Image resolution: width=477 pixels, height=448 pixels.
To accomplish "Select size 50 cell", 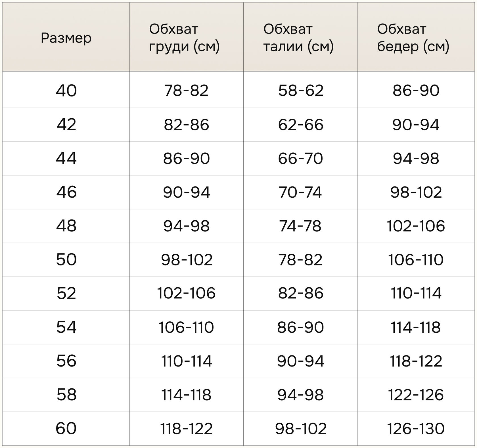I will click(x=66, y=259).
